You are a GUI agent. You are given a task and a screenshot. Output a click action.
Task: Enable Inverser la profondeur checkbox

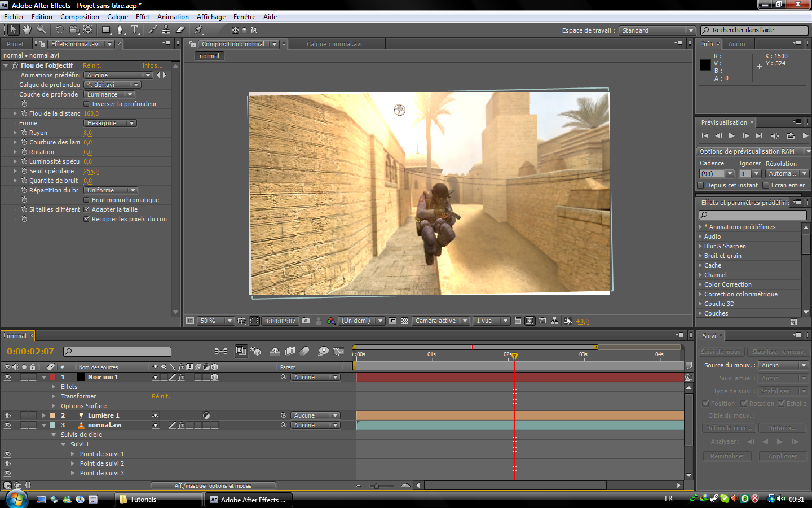click(86, 104)
